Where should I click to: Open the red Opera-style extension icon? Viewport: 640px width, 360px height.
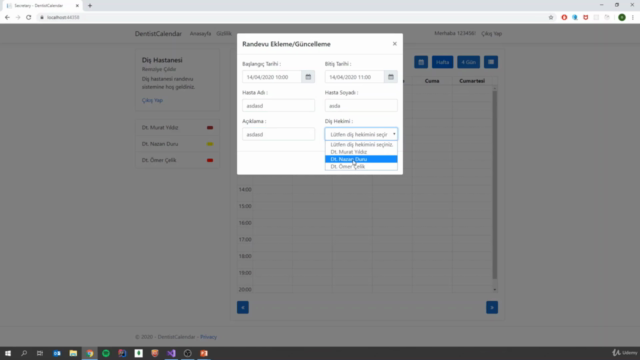point(564,17)
